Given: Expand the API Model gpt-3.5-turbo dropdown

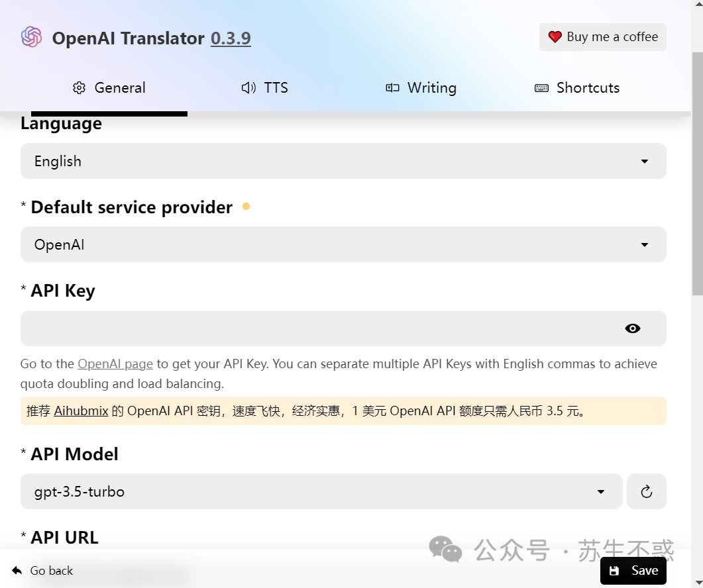Looking at the screenshot, I should coord(321,491).
